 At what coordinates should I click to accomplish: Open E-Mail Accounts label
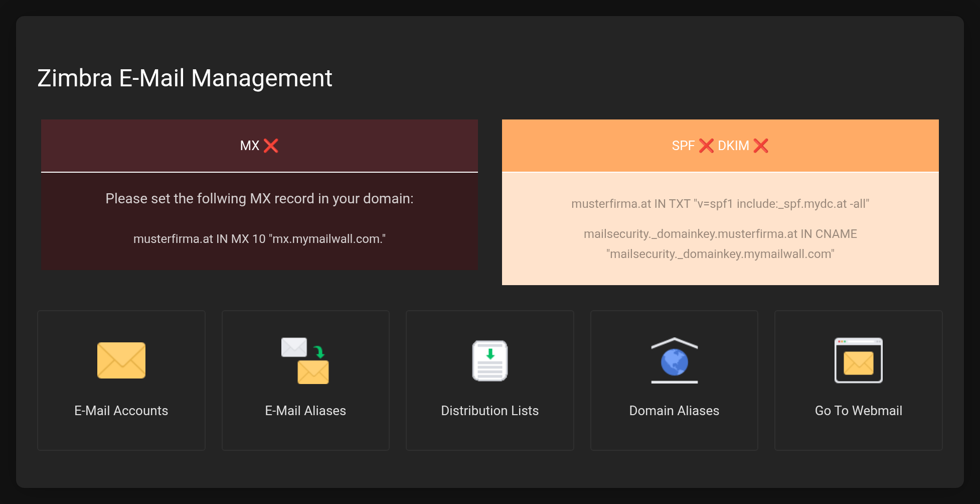click(x=121, y=411)
